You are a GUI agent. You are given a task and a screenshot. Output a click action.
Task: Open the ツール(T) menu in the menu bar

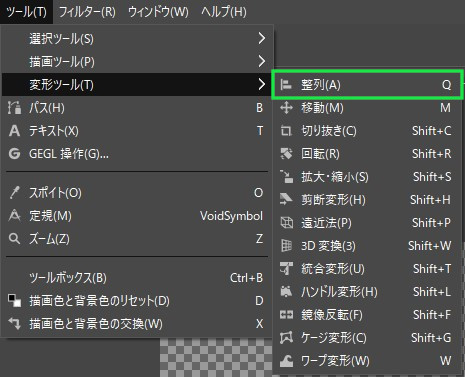pyautogui.click(x=26, y=12)
